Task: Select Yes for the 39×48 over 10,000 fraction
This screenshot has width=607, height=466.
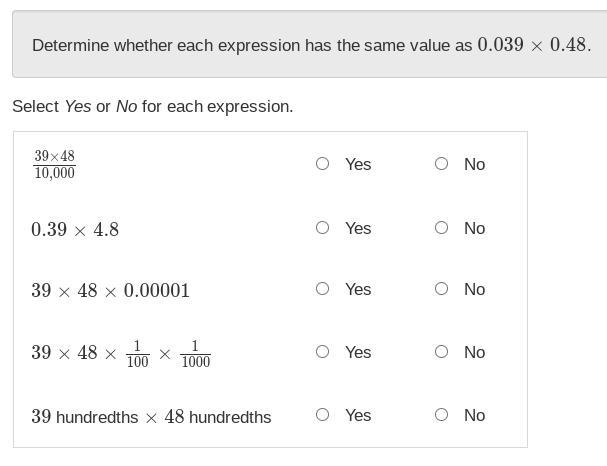Action: (x=322, y=164)
